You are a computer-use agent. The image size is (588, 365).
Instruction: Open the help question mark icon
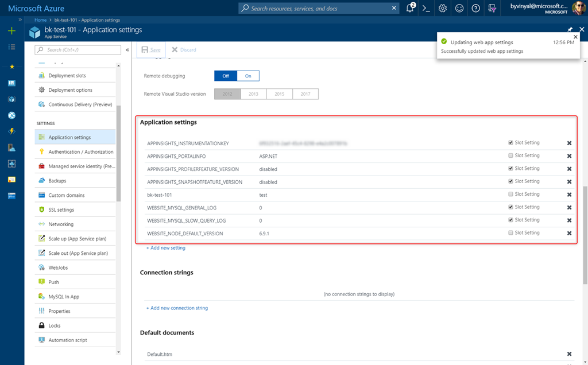475,8
